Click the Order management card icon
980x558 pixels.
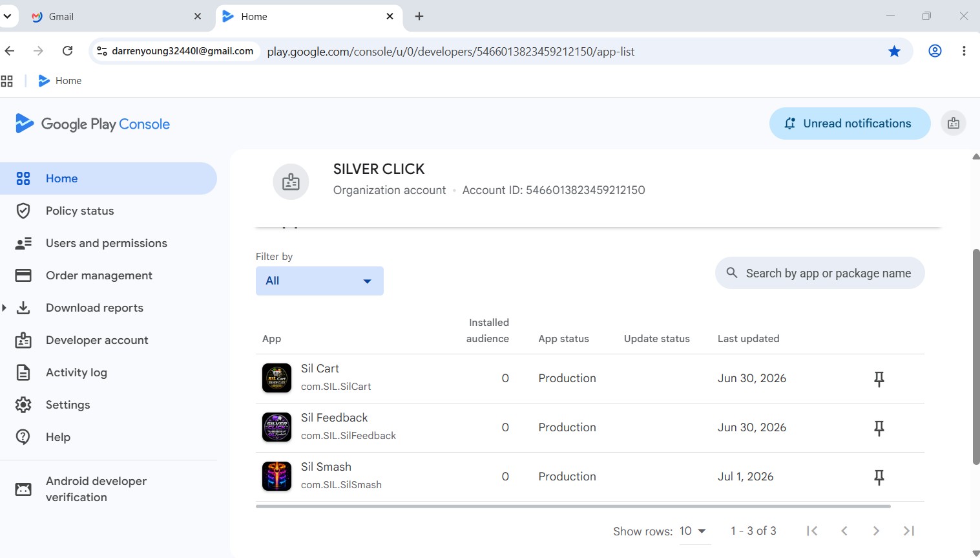23,275
